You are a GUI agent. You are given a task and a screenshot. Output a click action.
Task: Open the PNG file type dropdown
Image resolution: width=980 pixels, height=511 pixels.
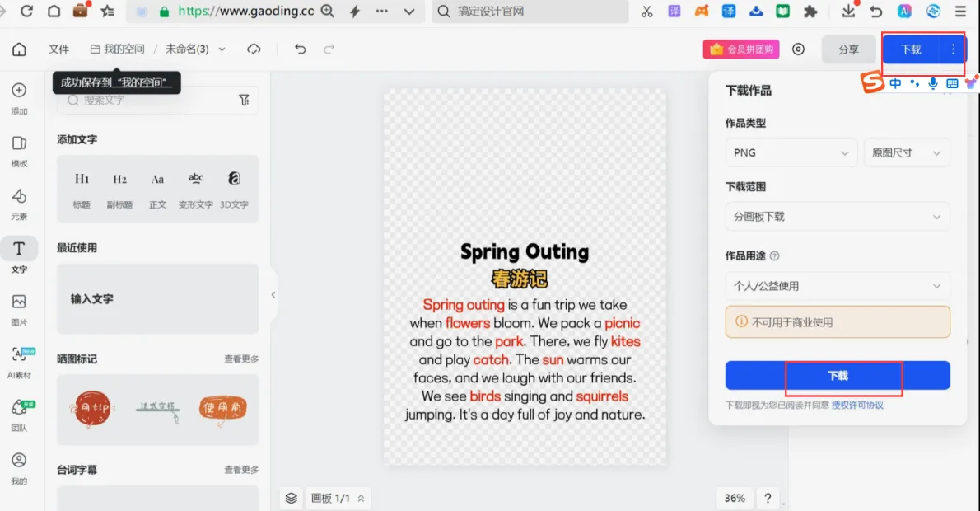tap(791, 152)
